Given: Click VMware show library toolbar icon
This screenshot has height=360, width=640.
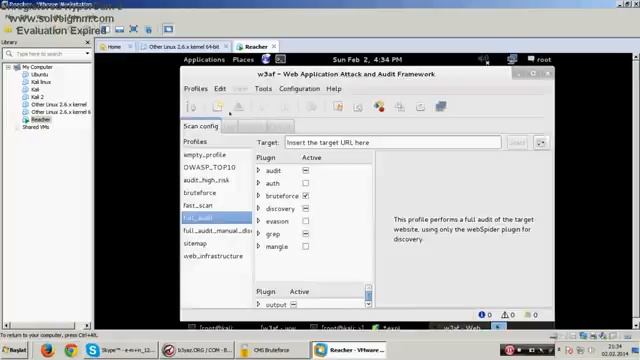Looking at the screenshot, I should coord(105,29).
